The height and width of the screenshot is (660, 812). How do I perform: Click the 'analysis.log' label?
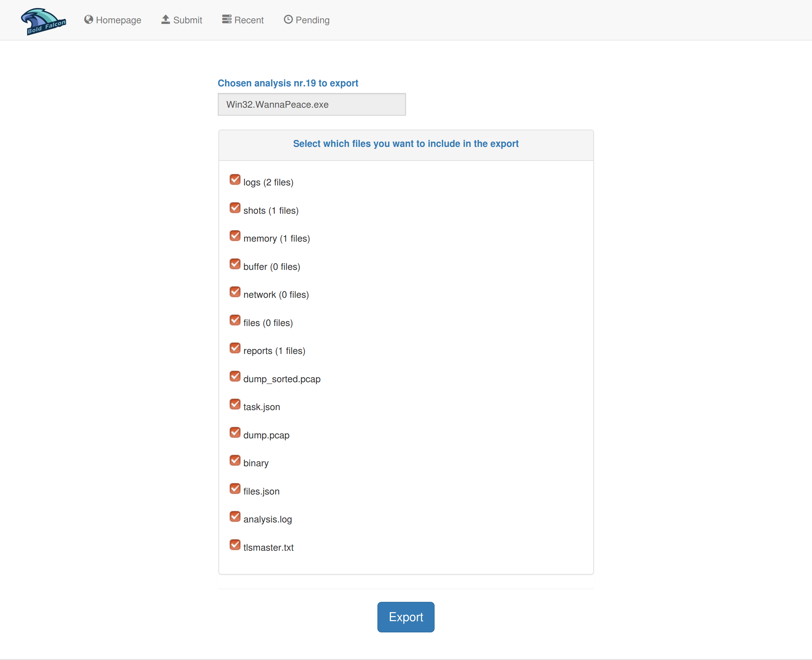click(x=268, y=520)
